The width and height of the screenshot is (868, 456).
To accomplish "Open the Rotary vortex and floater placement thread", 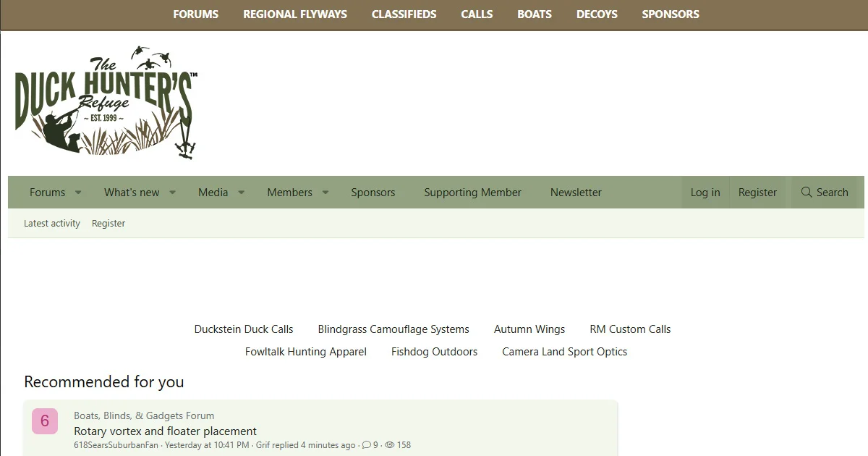I will point(165,431).
